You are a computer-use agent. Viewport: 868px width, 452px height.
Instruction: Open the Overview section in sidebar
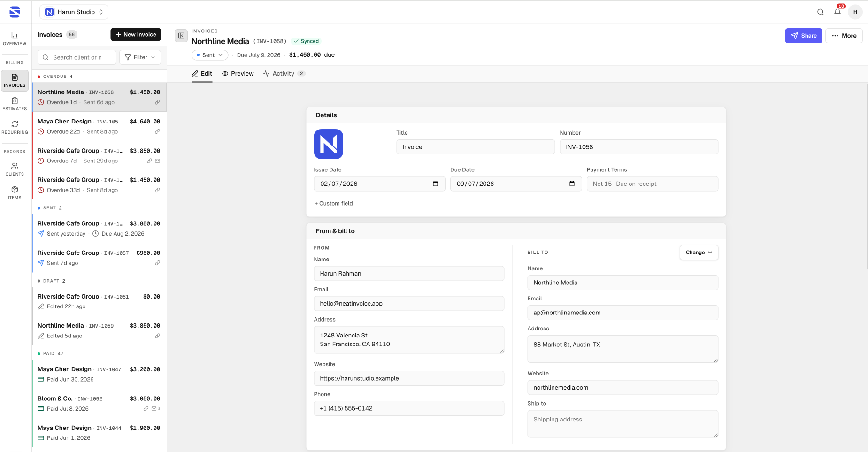coord(15,38)
